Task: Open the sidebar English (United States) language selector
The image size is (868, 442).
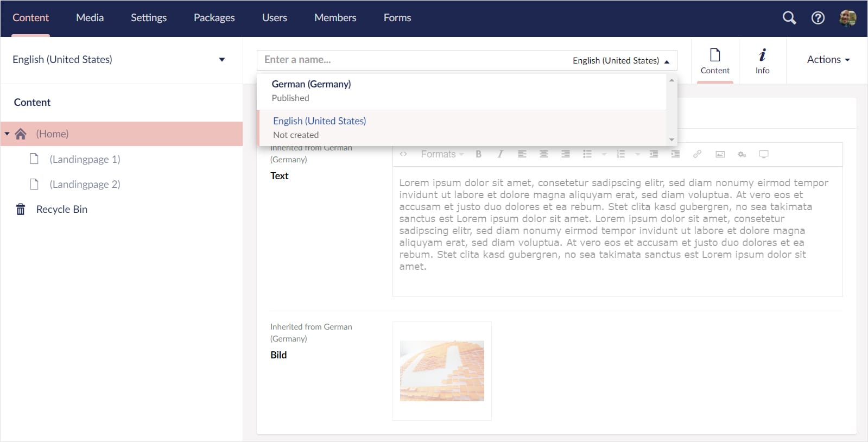Action: (118, 60)
